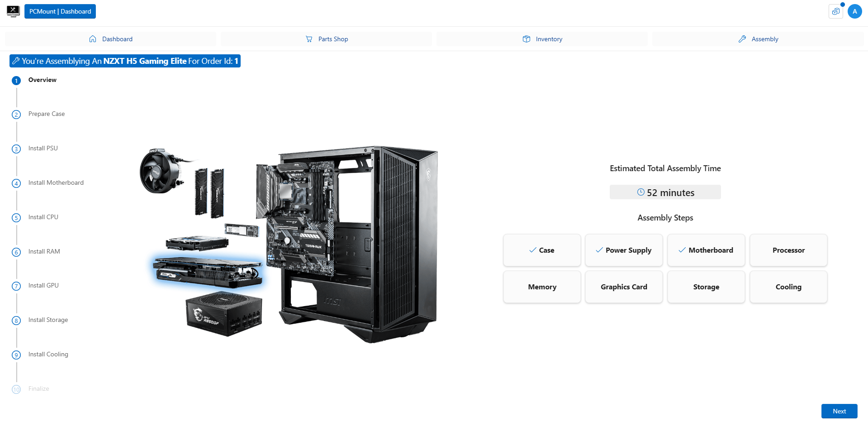
Task: Open the Memory step card
Action: click(542, 287)
